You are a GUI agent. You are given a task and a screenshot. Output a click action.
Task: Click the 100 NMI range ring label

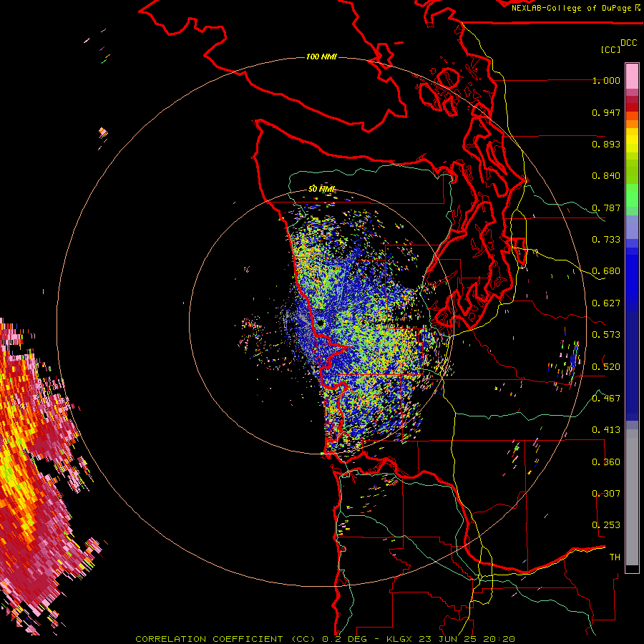pyautogui.click(x=321, y=57)
